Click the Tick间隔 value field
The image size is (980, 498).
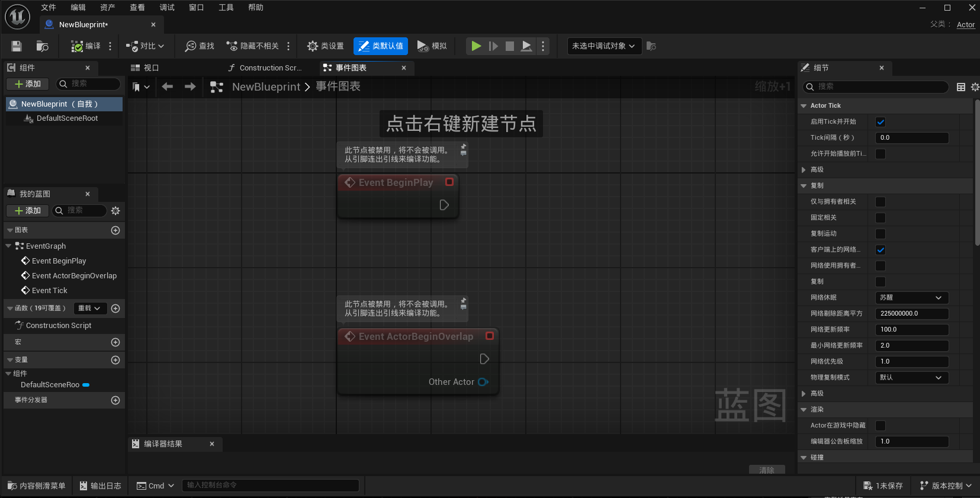point(912,138)
